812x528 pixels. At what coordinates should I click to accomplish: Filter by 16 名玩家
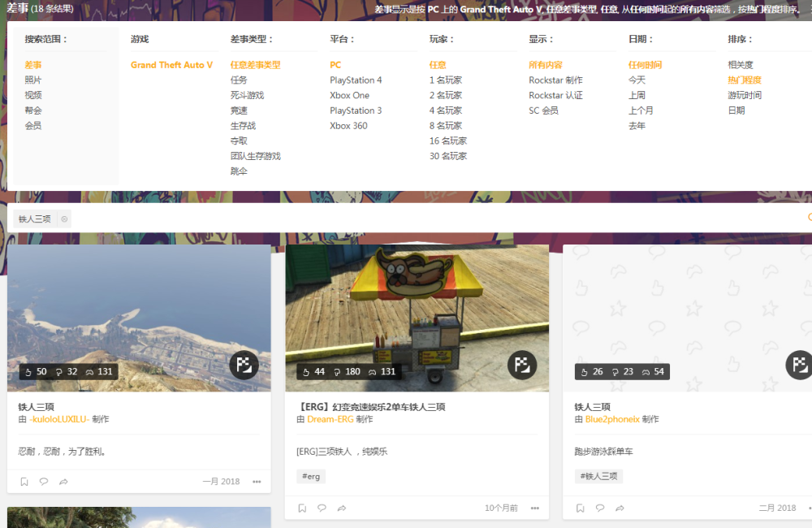click(448, 141)
